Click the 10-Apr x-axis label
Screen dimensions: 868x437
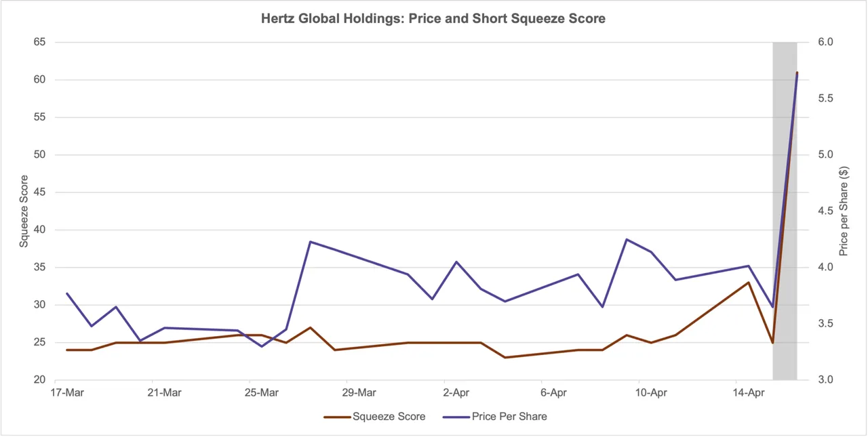[x=651, y=392]
